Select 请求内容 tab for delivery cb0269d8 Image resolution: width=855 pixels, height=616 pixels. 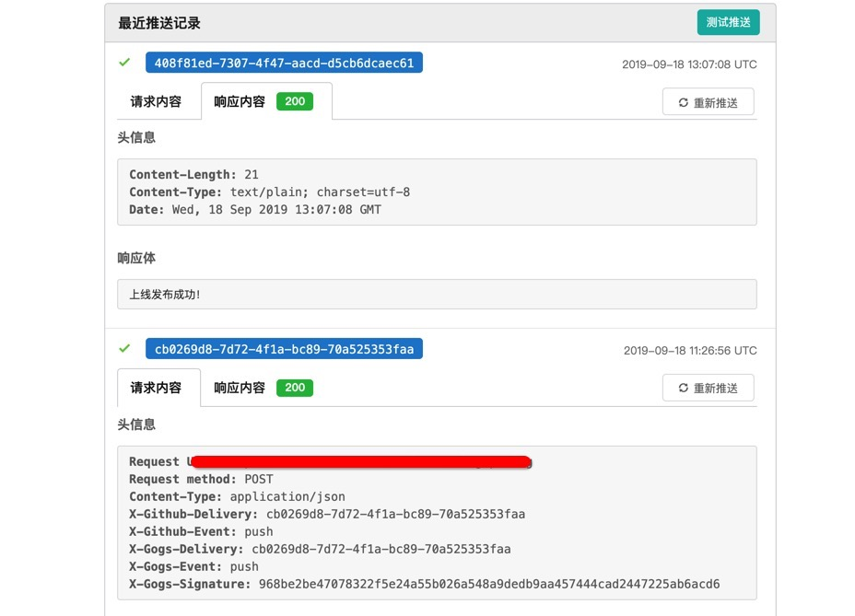[x=156, y=388]
